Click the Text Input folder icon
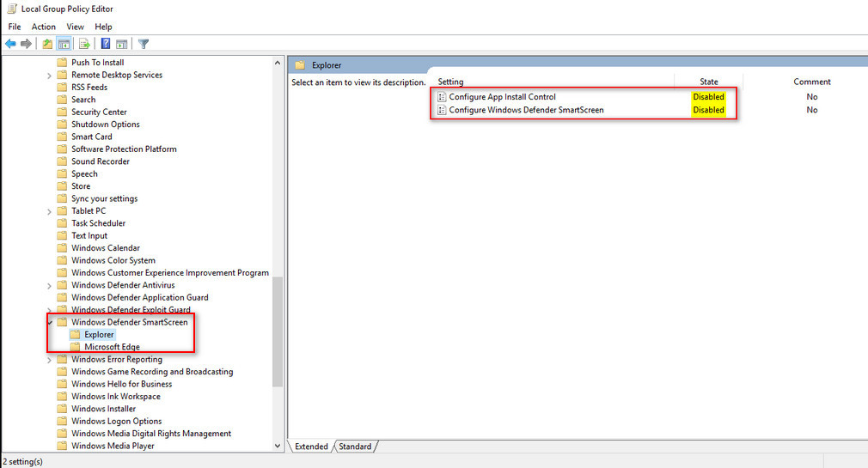The width and height of the screenshot is (868, 468). [x=62, y=235]
